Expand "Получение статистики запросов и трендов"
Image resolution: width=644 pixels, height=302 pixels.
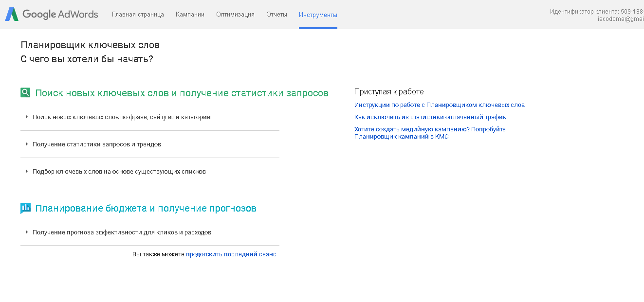(95, 144)
